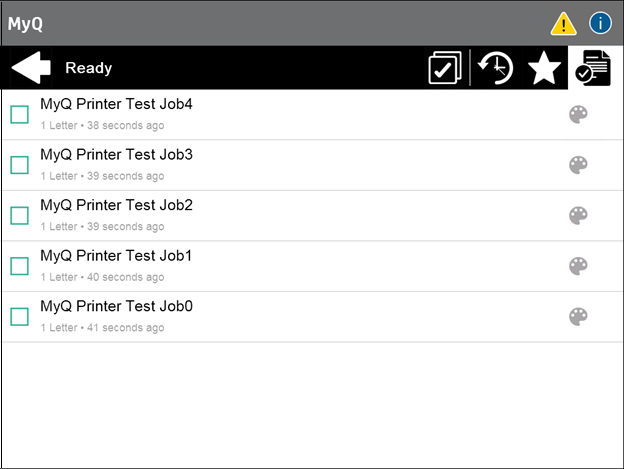Click color palette icon for Test Job1

pos(578,266)
